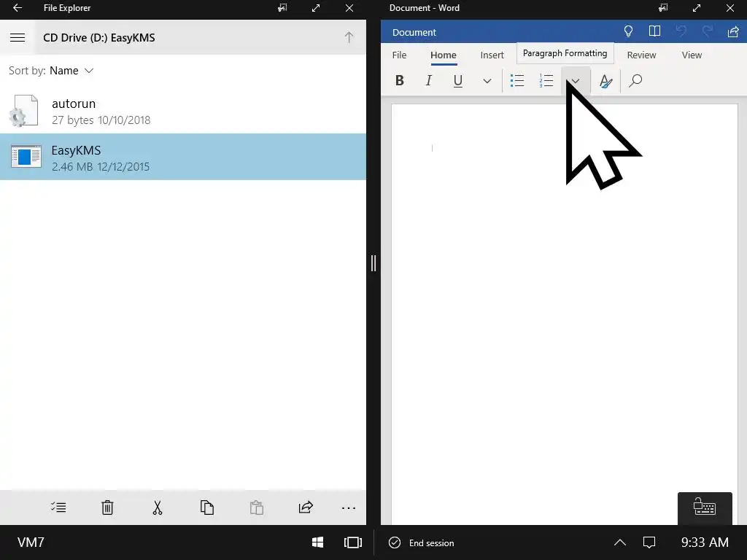Share the selected file in Explorer
Screen dimensions: 747x560
coord(306,507)
